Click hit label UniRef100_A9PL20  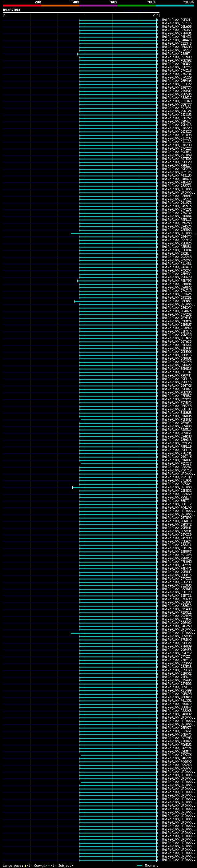(x=177, y=162)
